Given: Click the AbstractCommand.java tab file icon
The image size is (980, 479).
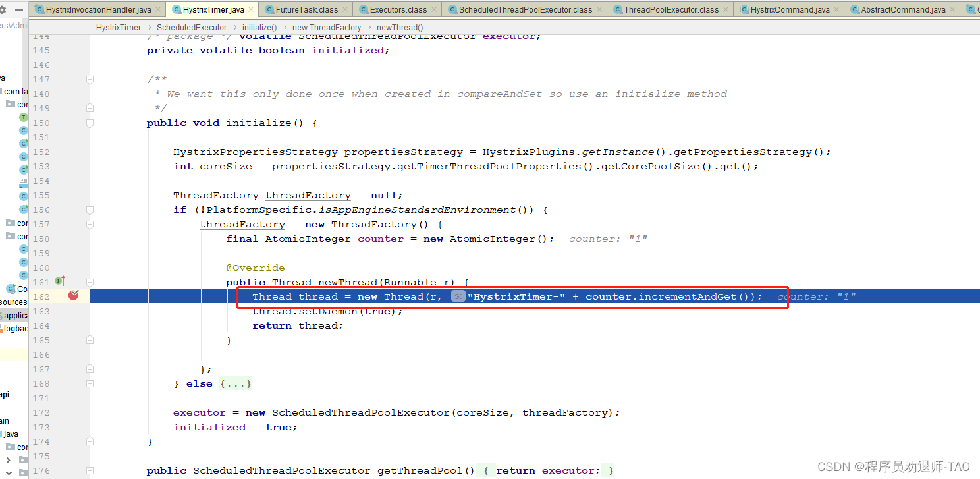Looking at the screenshot, I should 854,10.
